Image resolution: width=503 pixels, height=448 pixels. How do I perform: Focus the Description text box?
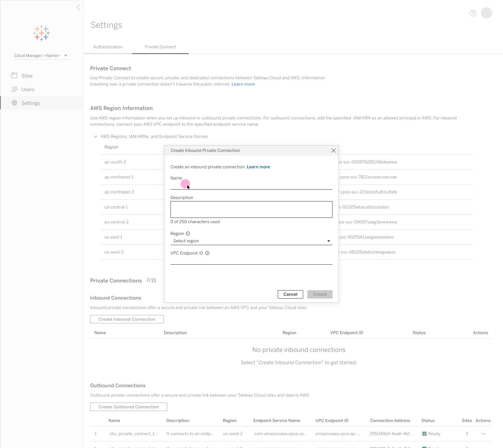(x=251, y=210)
